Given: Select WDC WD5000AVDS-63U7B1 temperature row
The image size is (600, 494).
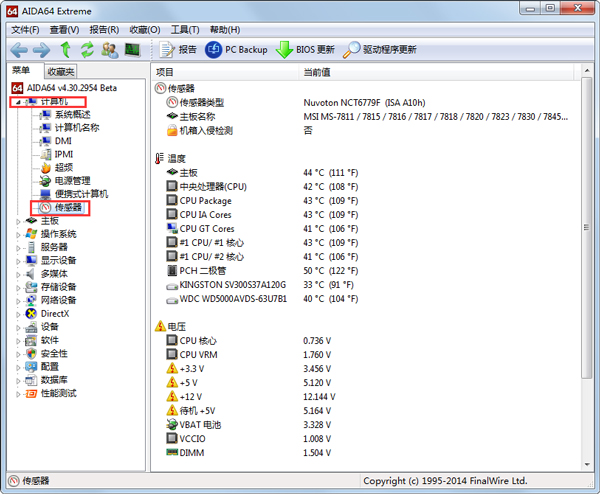Looking at the screenshot, I should pyautogui.click(x=366, y=299).
